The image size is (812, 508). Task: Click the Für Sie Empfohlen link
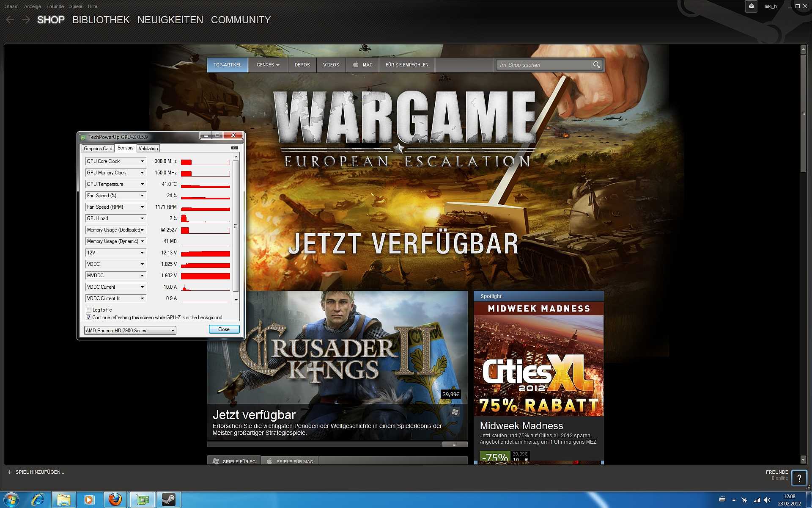click(407, 65)
